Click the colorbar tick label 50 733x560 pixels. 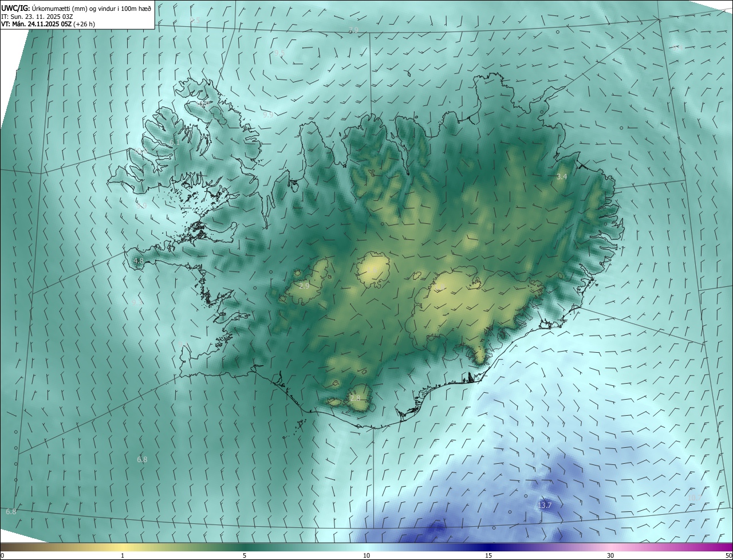coord(728,555)
